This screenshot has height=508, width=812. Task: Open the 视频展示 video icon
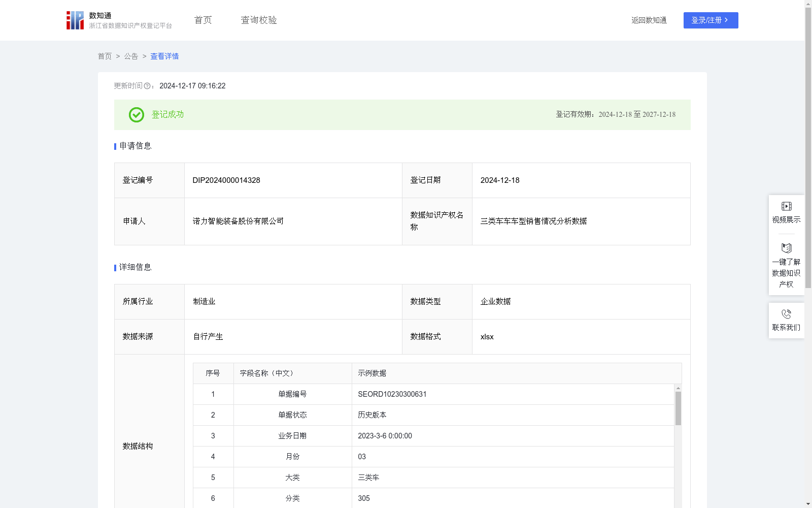tap(786, 206)
